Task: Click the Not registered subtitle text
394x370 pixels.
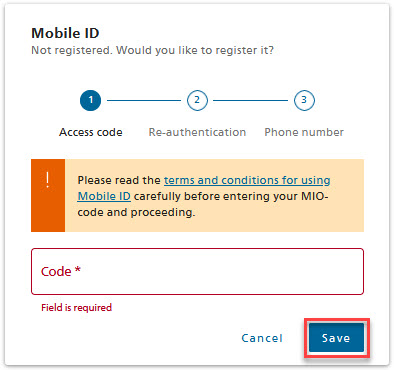Action: click(x=152, y=50)
